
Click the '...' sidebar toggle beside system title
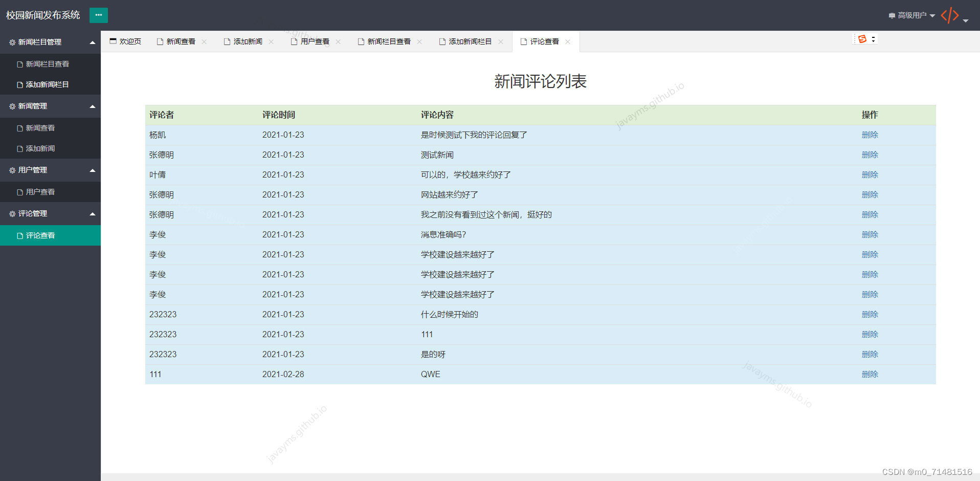(98, 15)
